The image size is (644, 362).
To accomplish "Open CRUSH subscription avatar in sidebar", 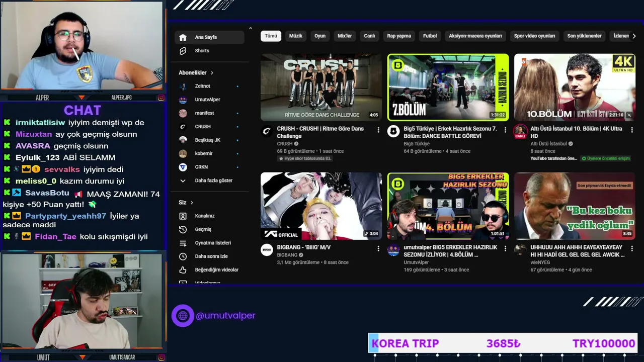I will pyautogui.click(x=183, y=127).
